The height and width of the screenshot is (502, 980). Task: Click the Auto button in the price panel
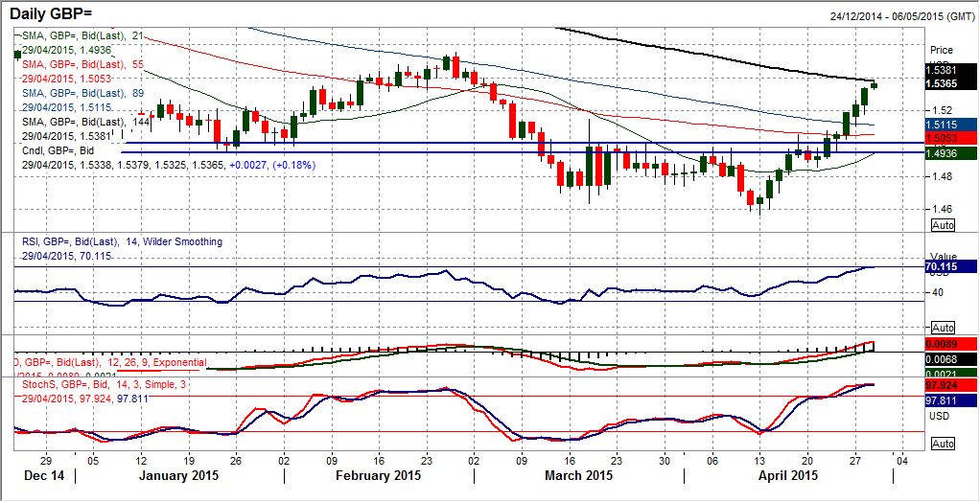[943, 225]
